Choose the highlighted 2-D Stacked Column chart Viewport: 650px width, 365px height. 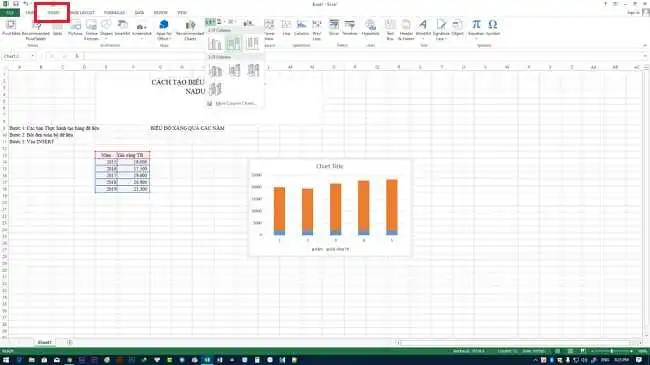233,43
